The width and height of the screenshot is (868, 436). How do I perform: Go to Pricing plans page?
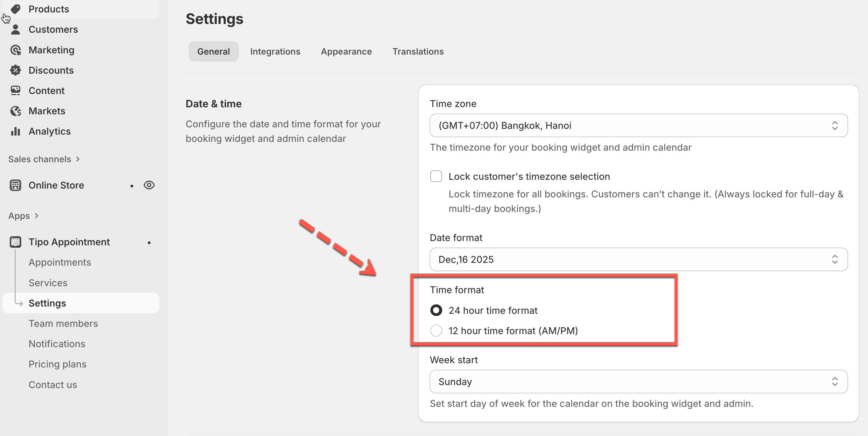pos(57,364)
